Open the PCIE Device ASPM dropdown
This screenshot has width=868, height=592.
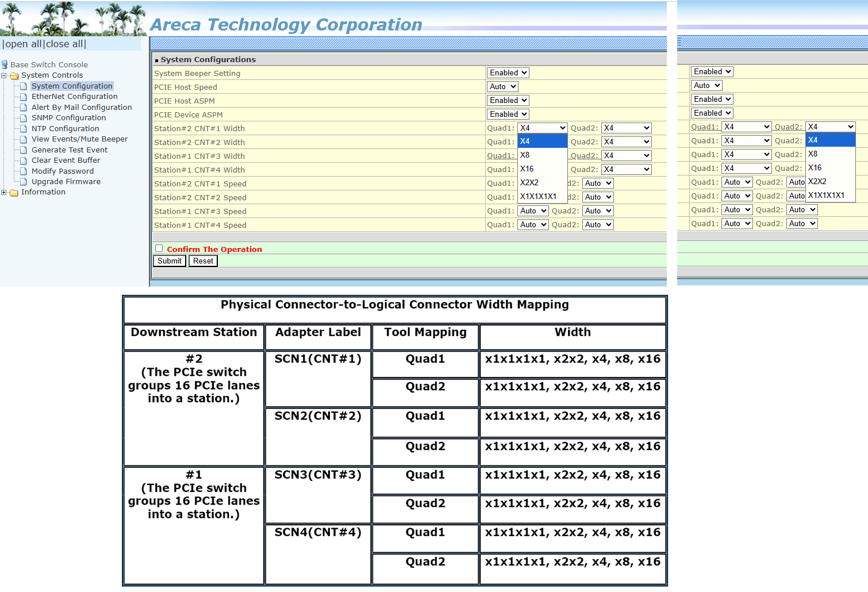point(508,114)
